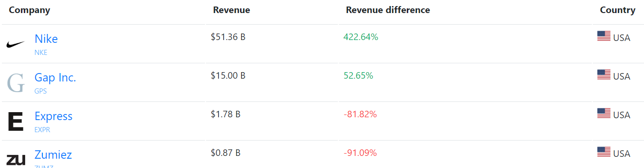Open the Zumiez company link
This screenshot has height=168, width=644.
click(x=53, y=155)
